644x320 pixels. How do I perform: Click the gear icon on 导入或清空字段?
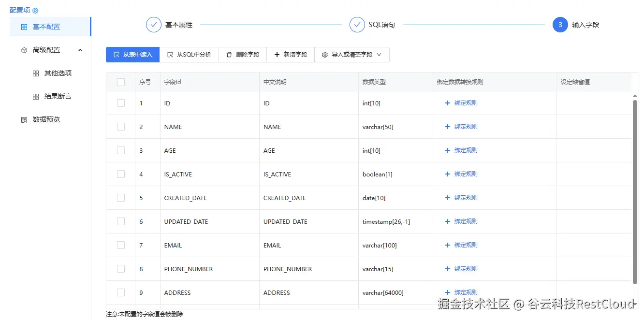(x=325, y=55)
